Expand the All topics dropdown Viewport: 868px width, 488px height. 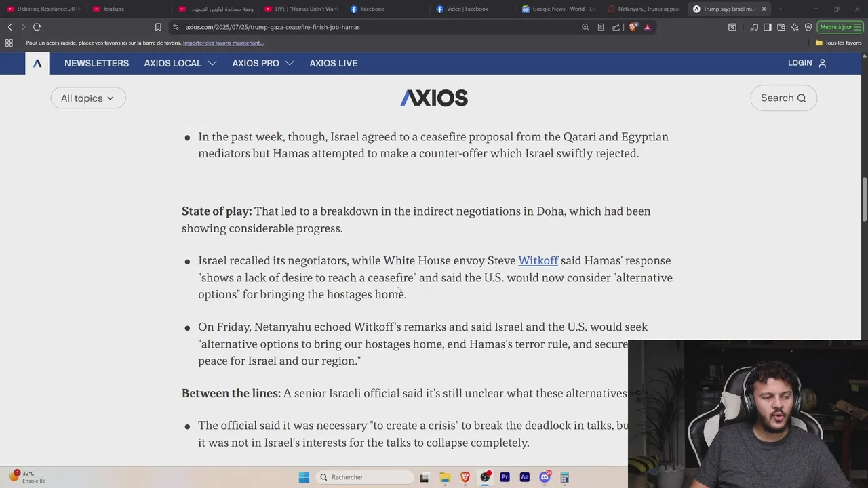pyautogui.click(x=88, y=98)
